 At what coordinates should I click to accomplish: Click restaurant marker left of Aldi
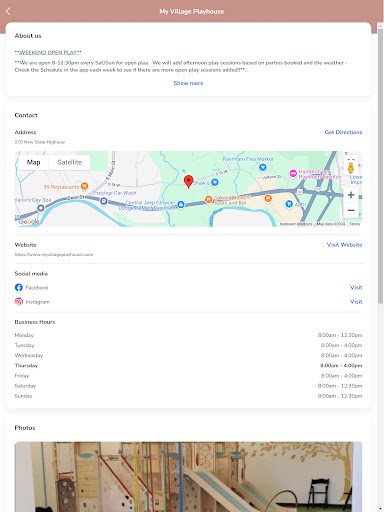click(268, 199)
